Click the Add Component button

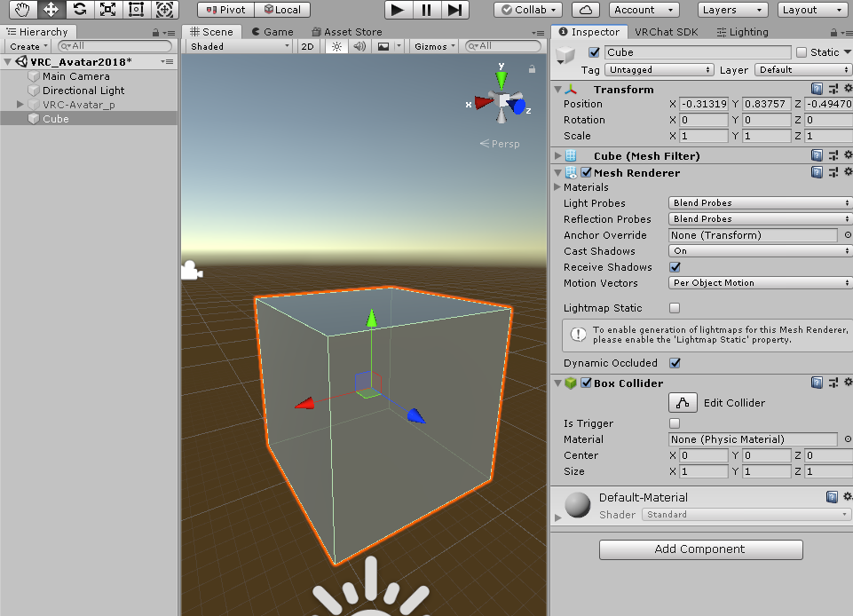[x=700, y=549]
